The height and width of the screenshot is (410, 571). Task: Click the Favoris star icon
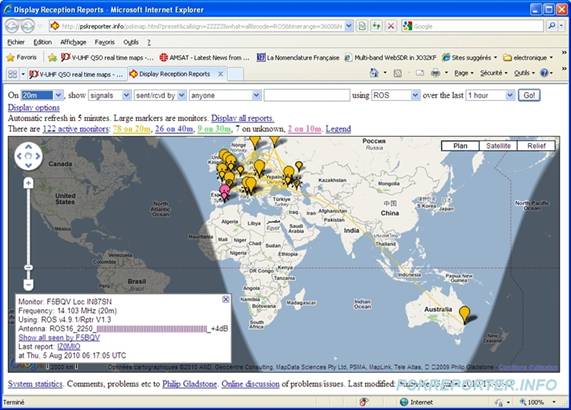point(11,58)
